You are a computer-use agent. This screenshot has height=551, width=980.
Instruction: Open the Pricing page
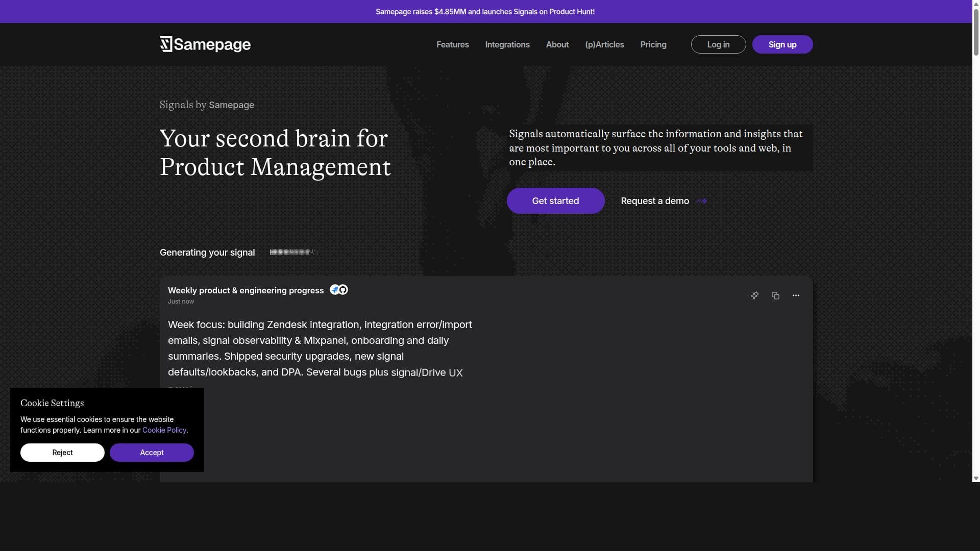tap(653, 44)
